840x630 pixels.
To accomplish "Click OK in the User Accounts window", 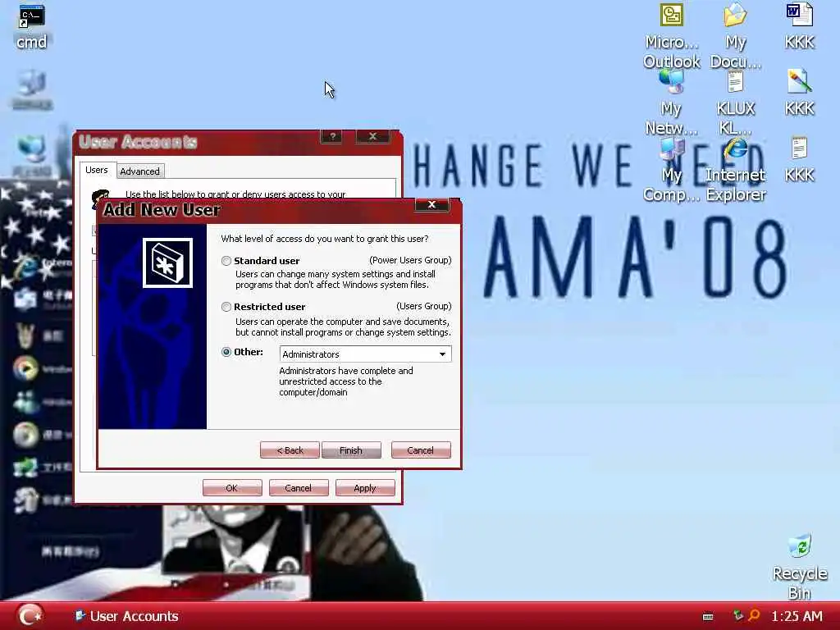I will pos(232,487).
